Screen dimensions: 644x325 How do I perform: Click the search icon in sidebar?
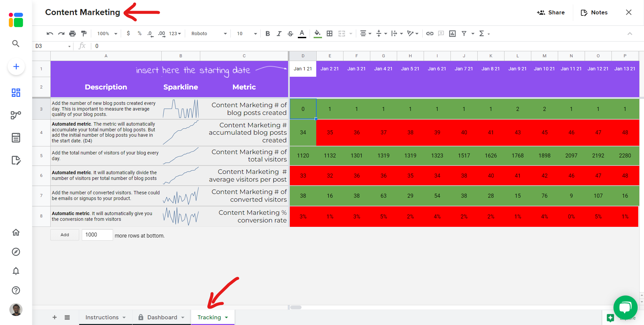tap(16, 44)
